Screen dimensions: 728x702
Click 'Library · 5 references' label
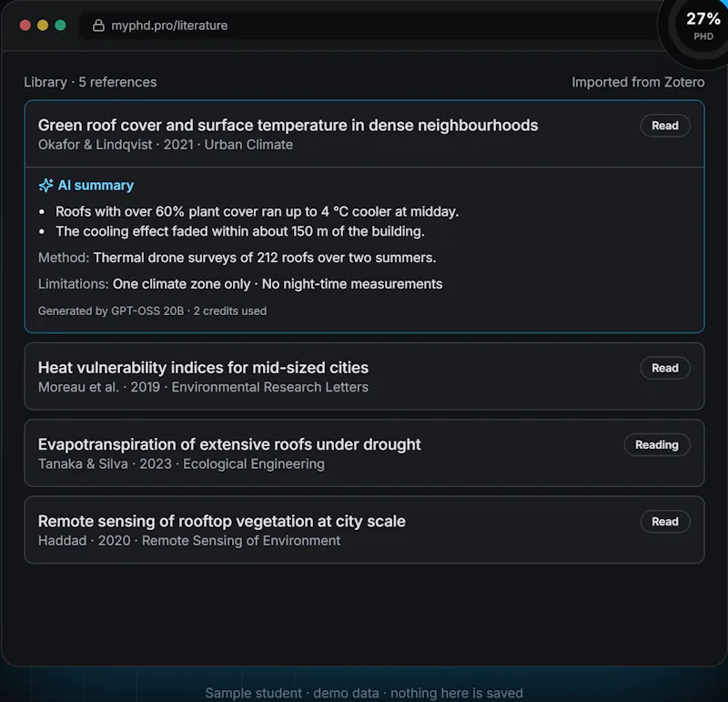(x=90, y=82)
